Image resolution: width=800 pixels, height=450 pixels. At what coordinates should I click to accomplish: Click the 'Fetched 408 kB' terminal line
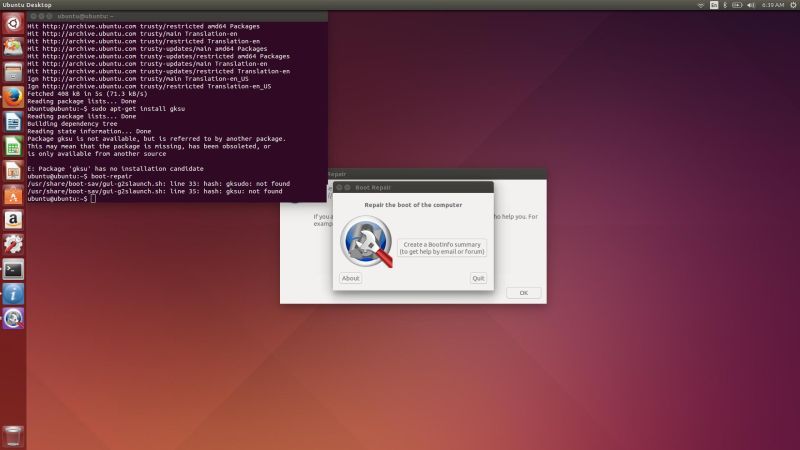(x=87, y=94)
